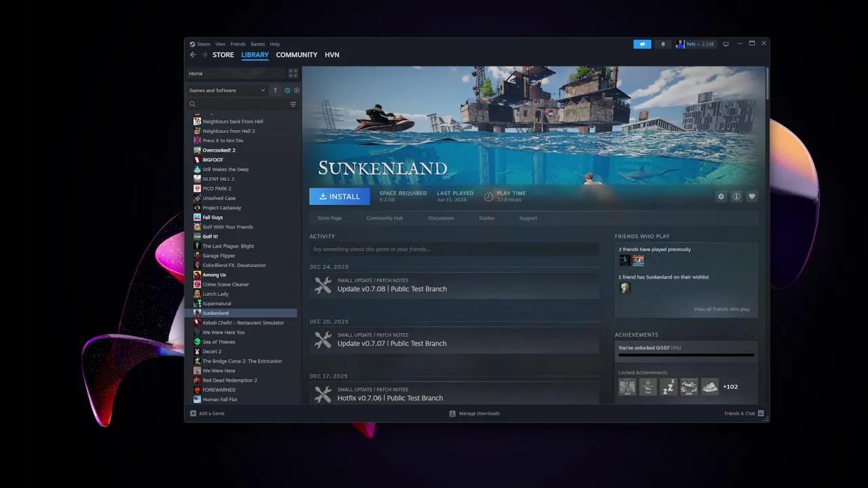Favorite Sunkenland using the heart icon

click(752, 196)
